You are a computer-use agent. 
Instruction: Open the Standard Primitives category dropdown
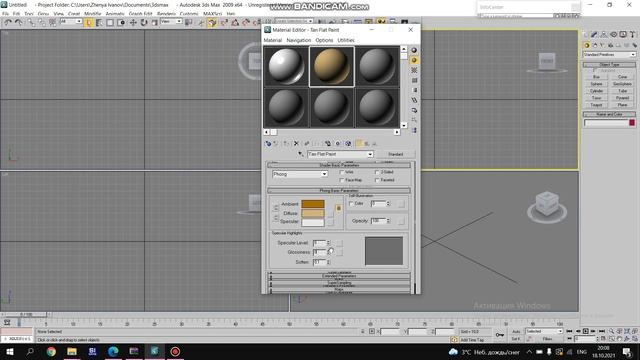[x=609, y=54]
